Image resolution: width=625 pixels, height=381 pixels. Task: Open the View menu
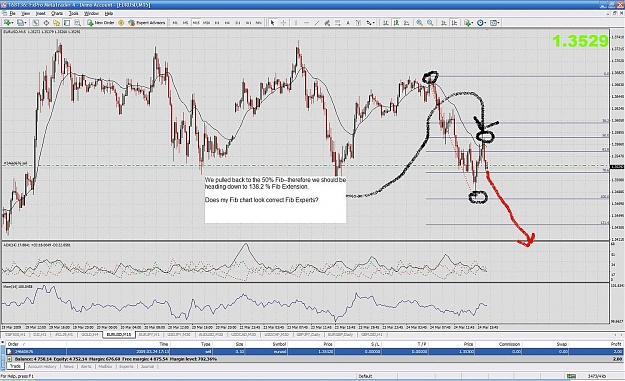[x=26, y=13]
